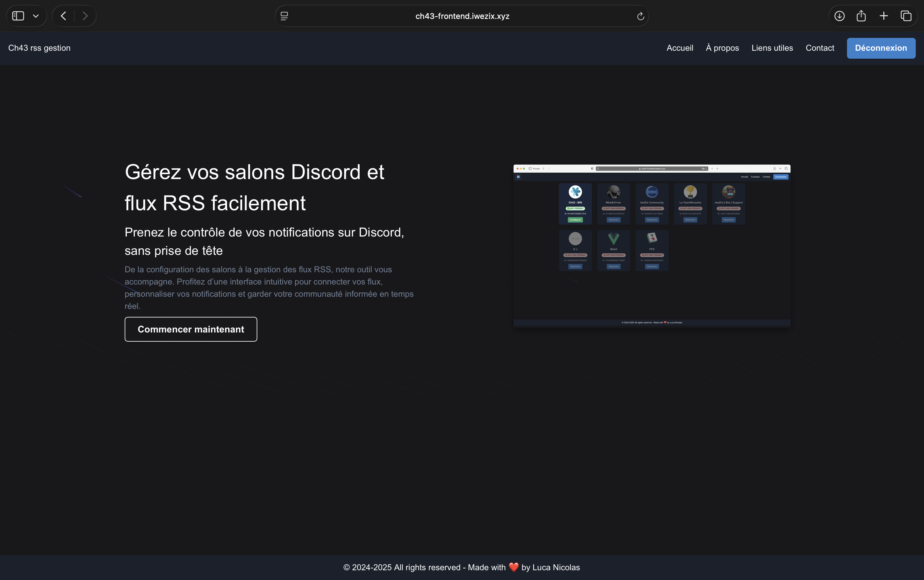Click the address bar to edit URL
Image resolution: width=924 pixels, height=580 pixels.
pyautogui.click(x=462, y=16)
